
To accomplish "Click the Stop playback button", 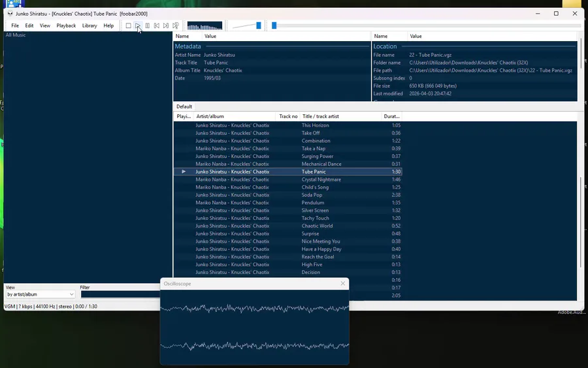I will 128,25.
